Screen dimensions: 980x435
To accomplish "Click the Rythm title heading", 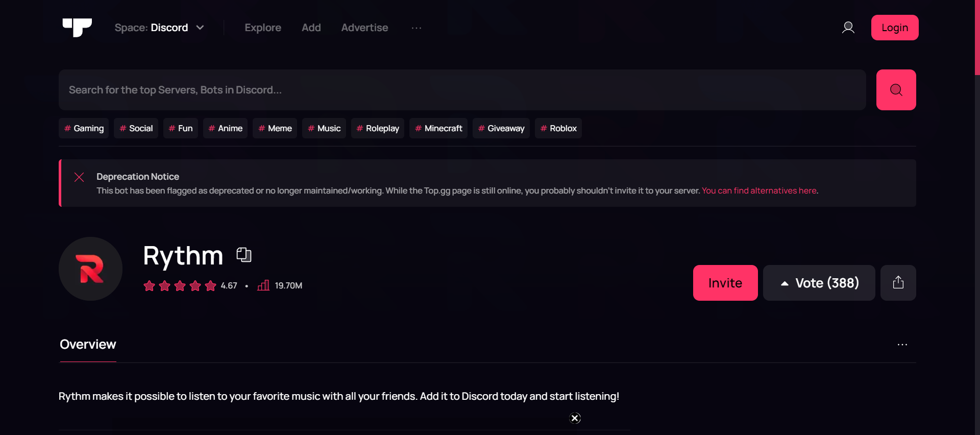I will (x=183, y=255).
